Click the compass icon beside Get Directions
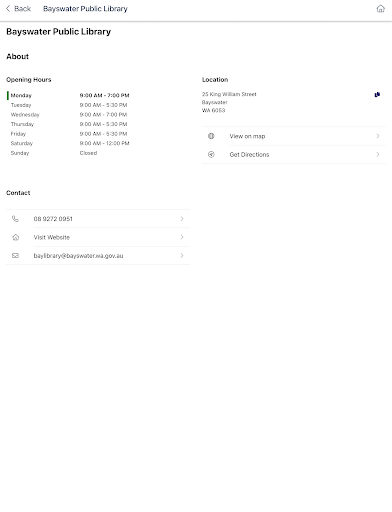 tap(211, 154)
